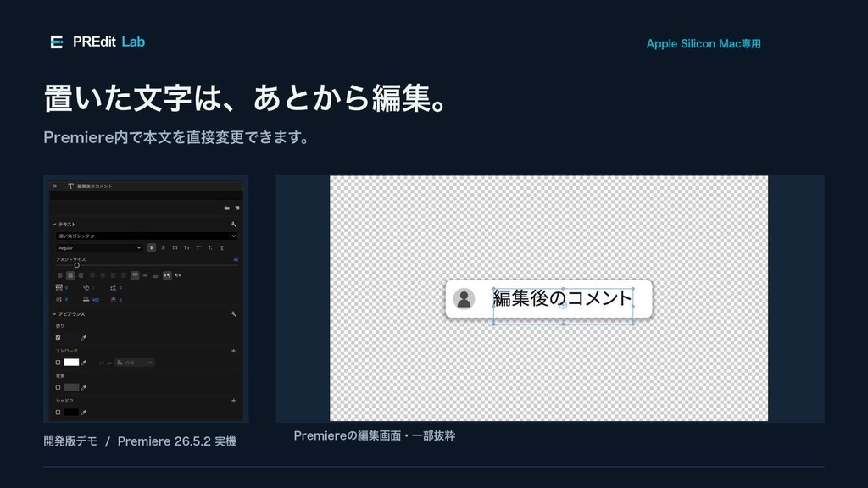Click the kerning VA icon
The height and width of the screenshot is (488, 868).
(x=86, y=288)
